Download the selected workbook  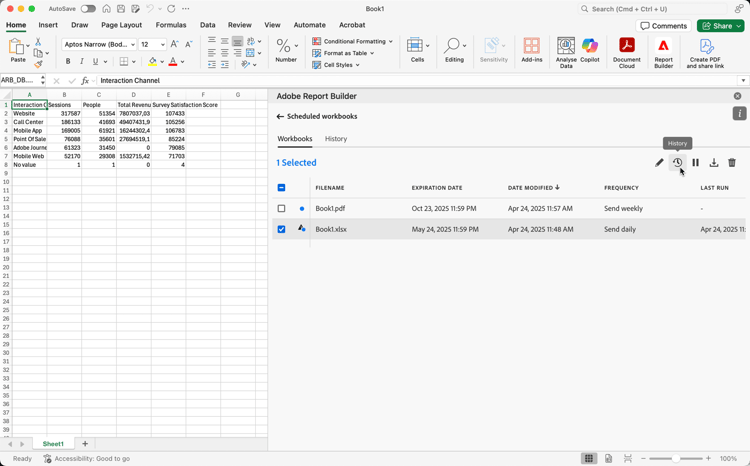[714, 163]
